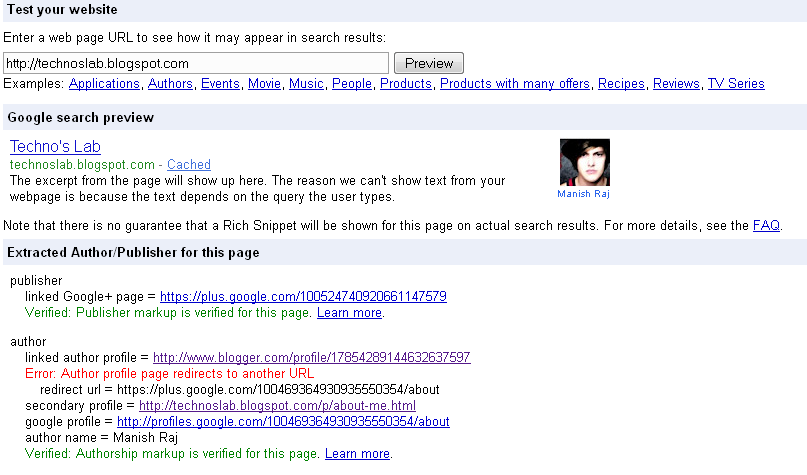Open the blogger.com author profile link

click(311, 357)
